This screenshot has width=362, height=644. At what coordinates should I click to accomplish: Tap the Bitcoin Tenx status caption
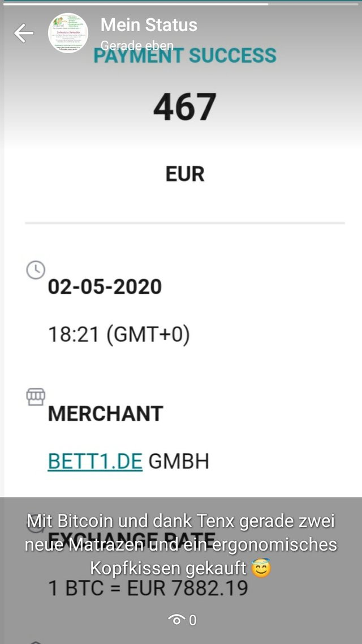(181, 545)
